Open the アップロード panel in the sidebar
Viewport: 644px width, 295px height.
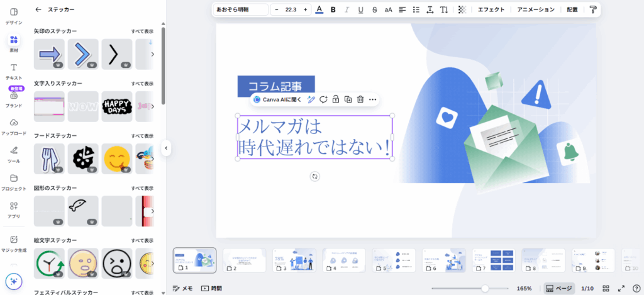(14, 126)
